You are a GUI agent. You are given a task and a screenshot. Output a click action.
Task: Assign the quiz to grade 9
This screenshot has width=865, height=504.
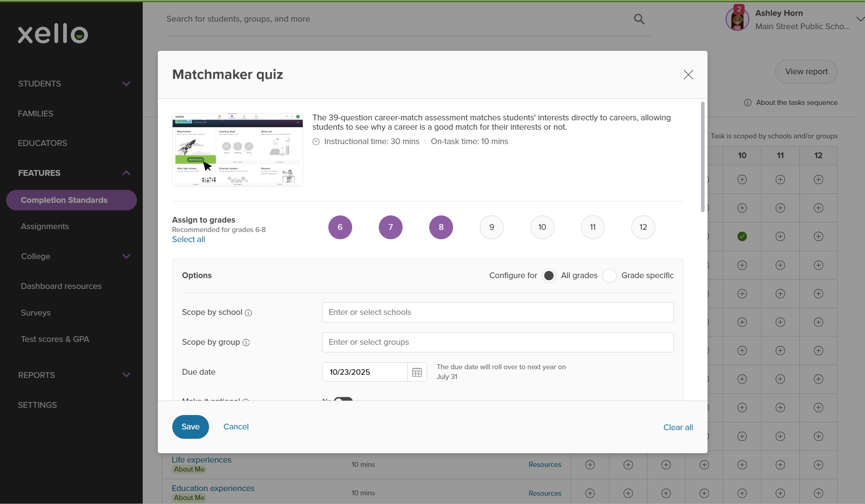coord(492,227)
